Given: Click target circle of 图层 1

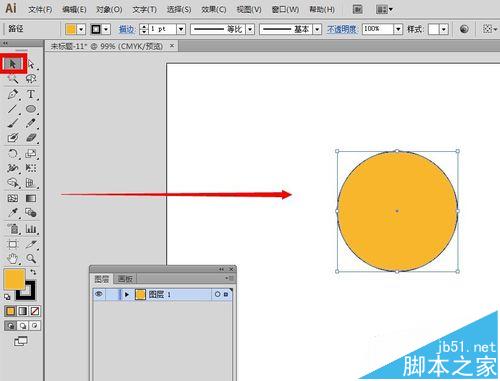Looking at the screenshot, I should tap(217, 294).
